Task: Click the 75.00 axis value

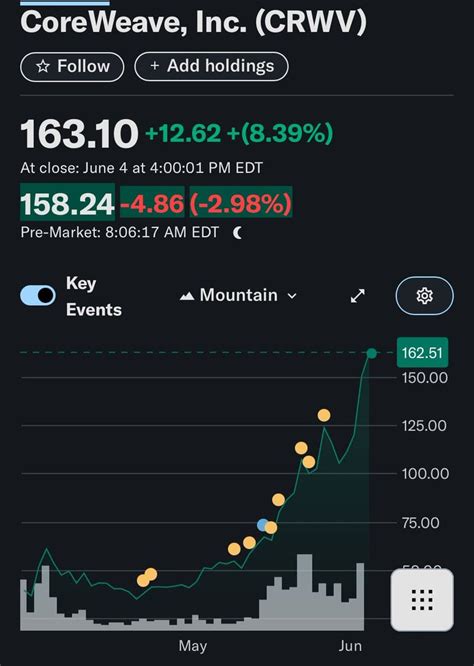Action: click(420, 522)
